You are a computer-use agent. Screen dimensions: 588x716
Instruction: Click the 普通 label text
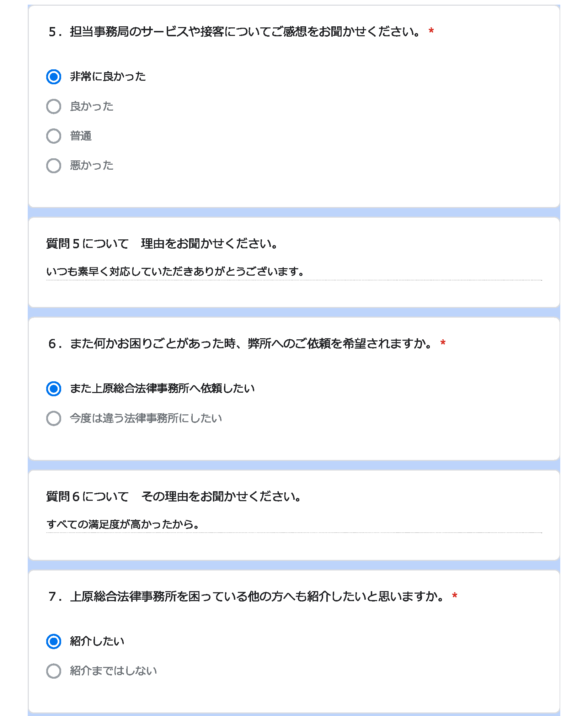81,136
